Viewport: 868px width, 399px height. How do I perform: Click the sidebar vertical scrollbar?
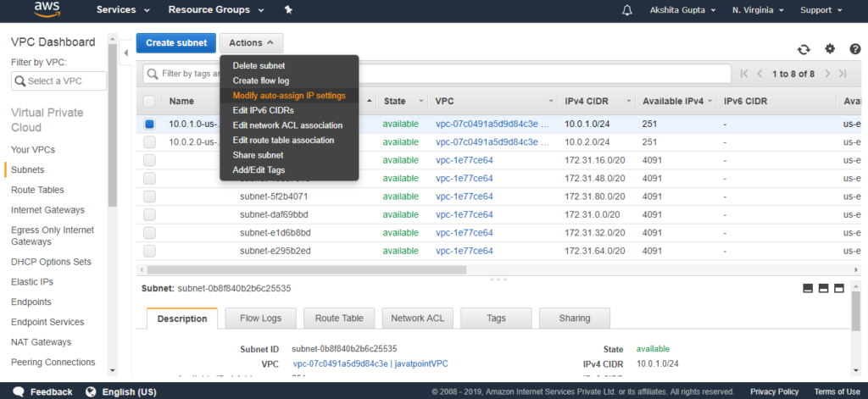(113, 125)
